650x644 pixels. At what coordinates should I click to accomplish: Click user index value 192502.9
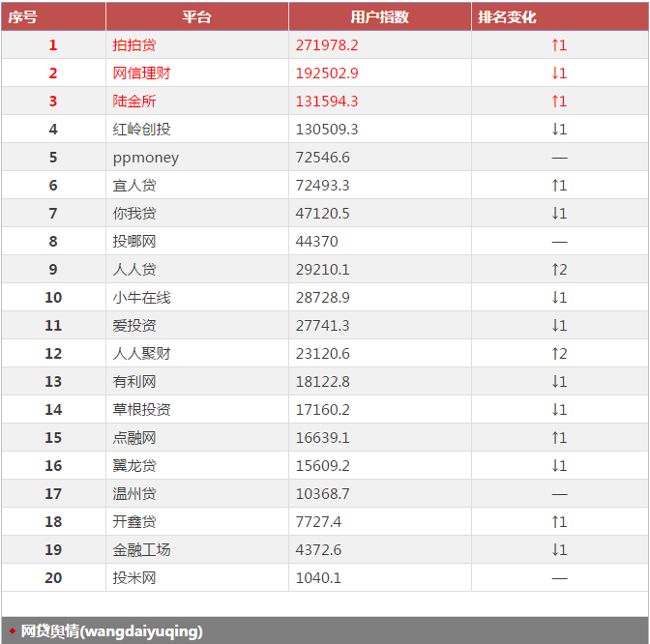(x=327, y=73)
